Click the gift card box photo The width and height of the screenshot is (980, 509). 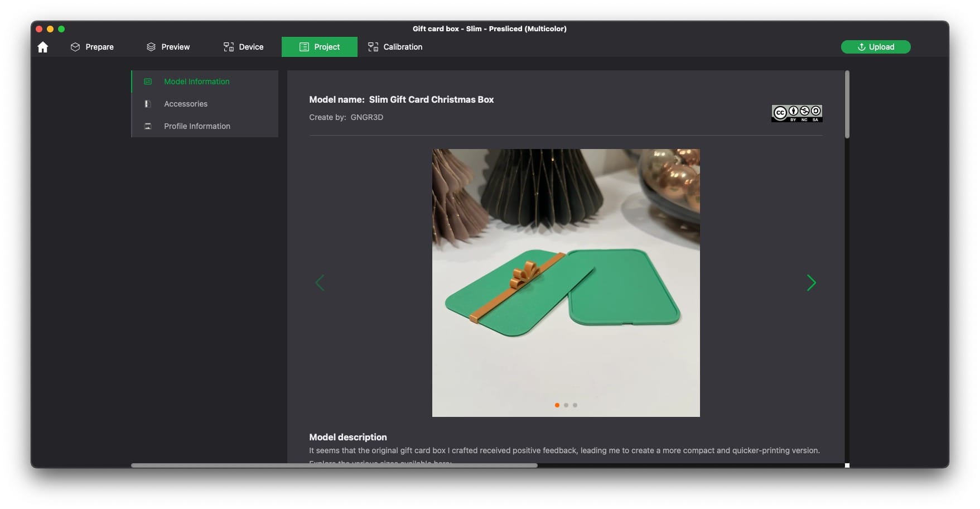(566, 282)
